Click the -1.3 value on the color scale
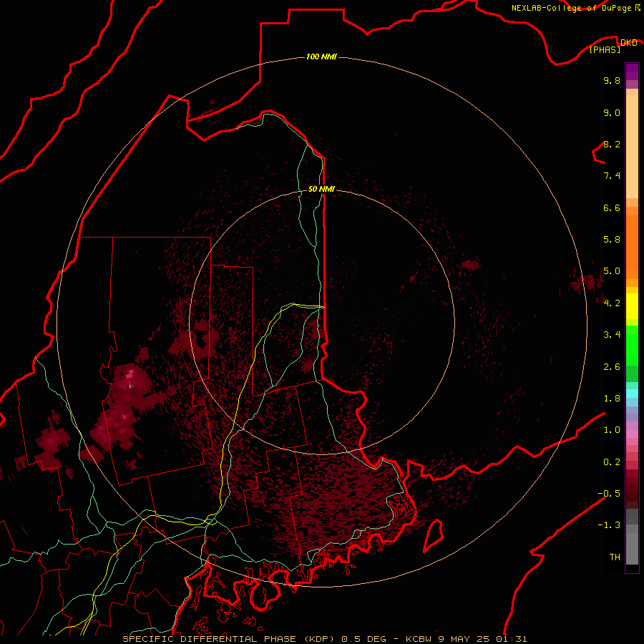This screenshot has height=644, width=644. tap(609, 525)
